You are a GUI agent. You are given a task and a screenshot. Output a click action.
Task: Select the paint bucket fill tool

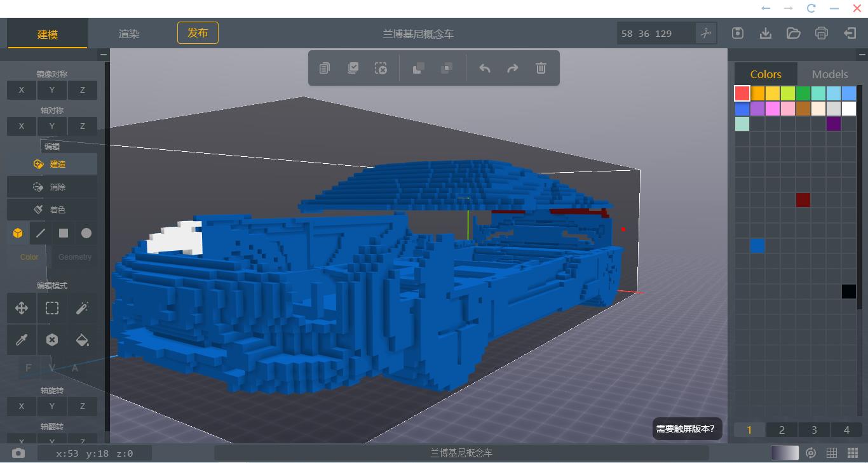pos(83,340)
